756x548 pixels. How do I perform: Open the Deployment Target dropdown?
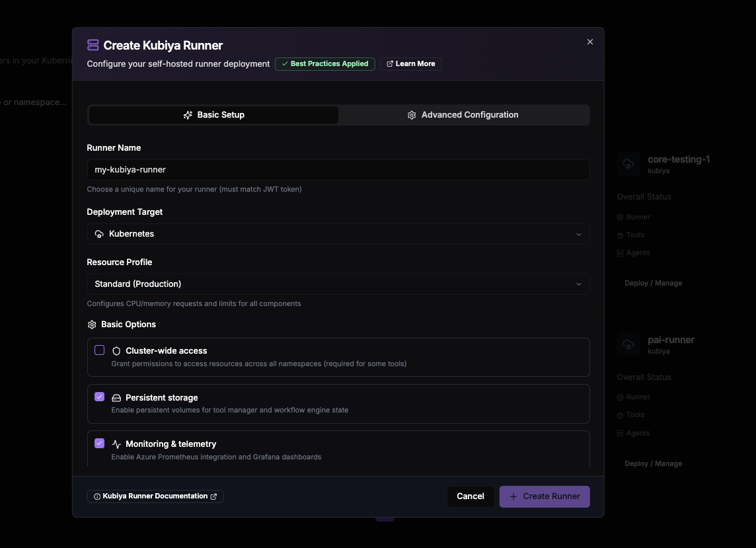pos(338,234)
